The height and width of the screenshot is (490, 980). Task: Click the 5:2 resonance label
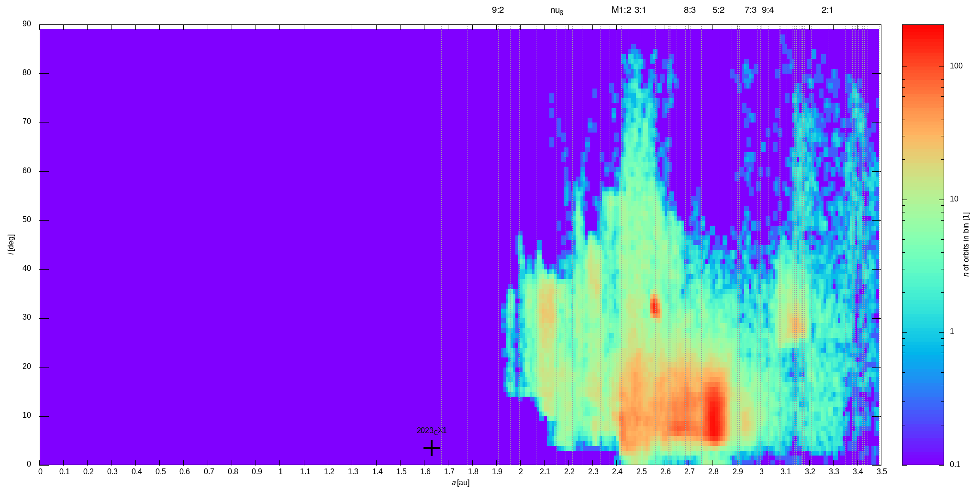[x=718, y=10]
